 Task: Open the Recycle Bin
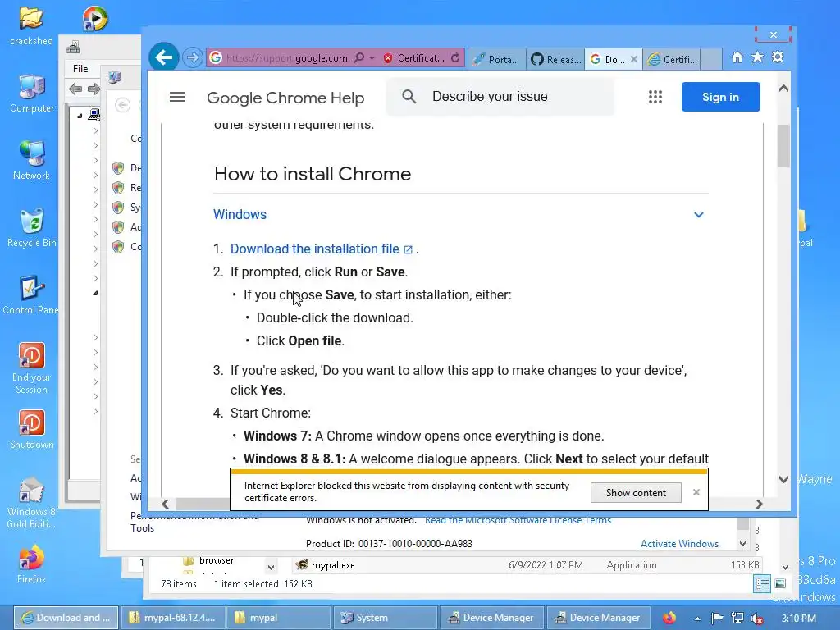point(32,228)
